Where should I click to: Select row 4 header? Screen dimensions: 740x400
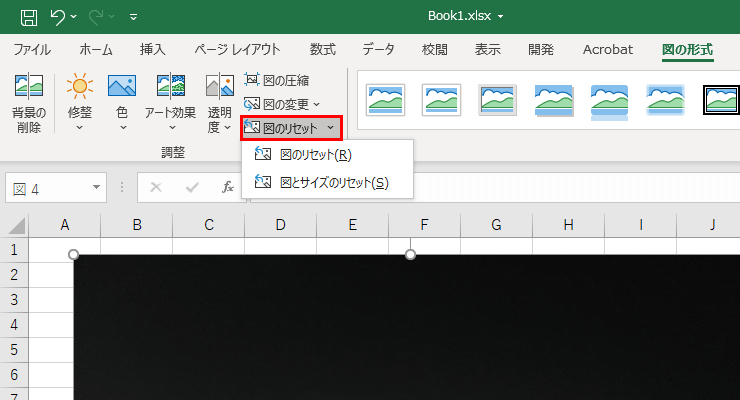click(x=14, y=325)
